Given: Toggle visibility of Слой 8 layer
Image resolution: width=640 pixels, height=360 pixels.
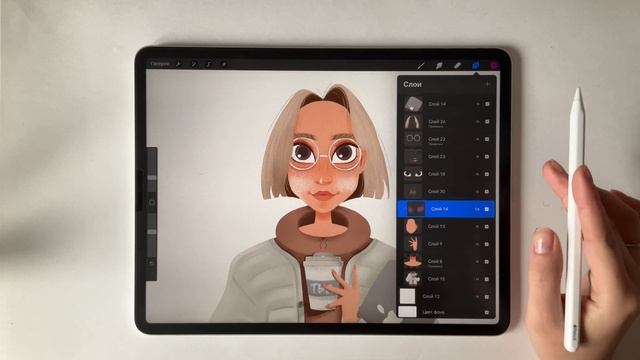Looking at the screenshot, I should click(487, 262).
